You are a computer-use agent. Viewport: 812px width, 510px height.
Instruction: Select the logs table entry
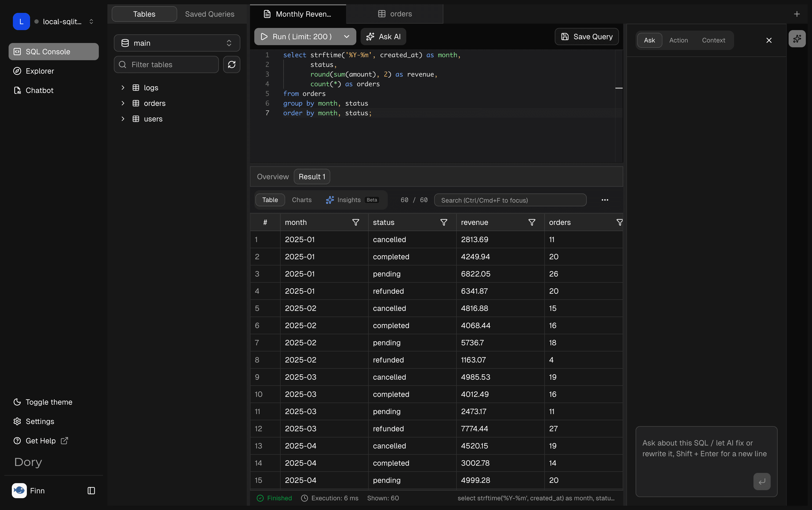[151, 88]
